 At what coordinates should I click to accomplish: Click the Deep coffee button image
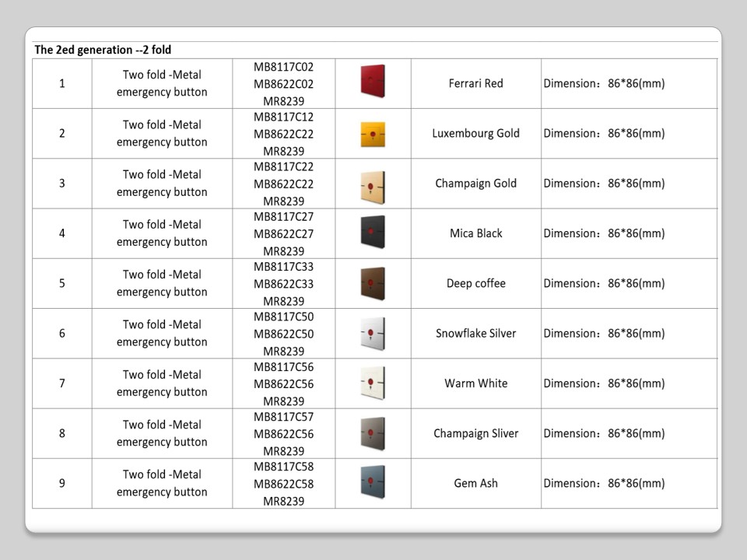[x=373, y=282]
